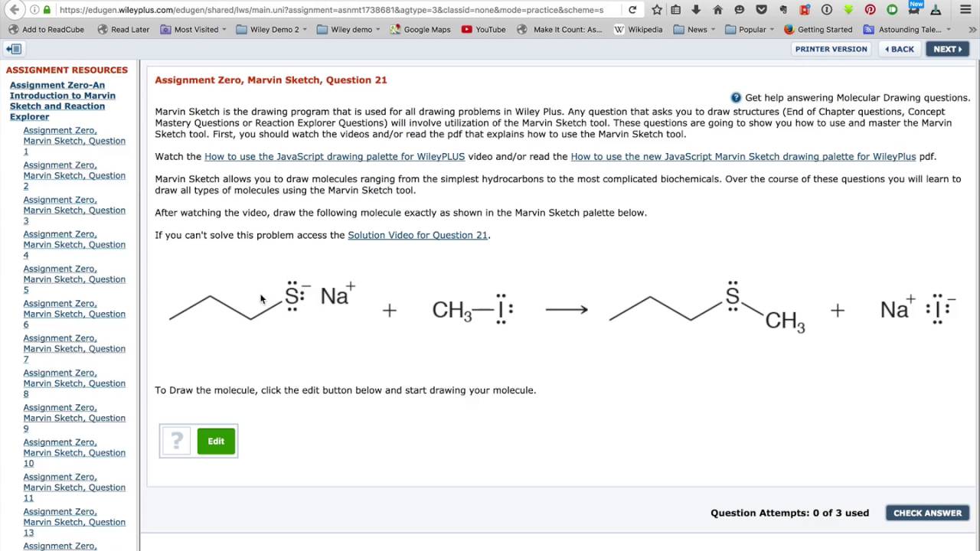Expand the Popular bookmark folder
980x551 pixels.
(750, 29)
